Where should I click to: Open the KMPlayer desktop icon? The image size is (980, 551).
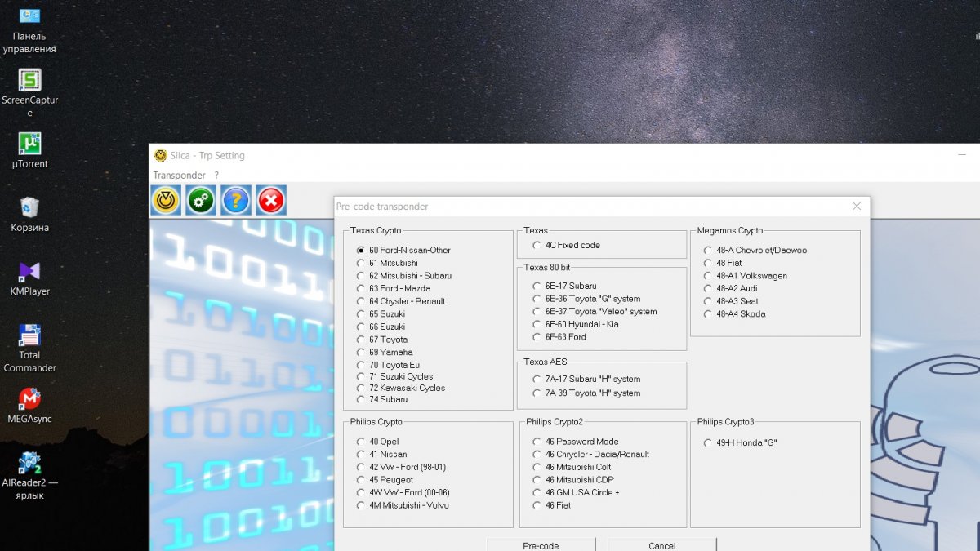coord(29,278)
